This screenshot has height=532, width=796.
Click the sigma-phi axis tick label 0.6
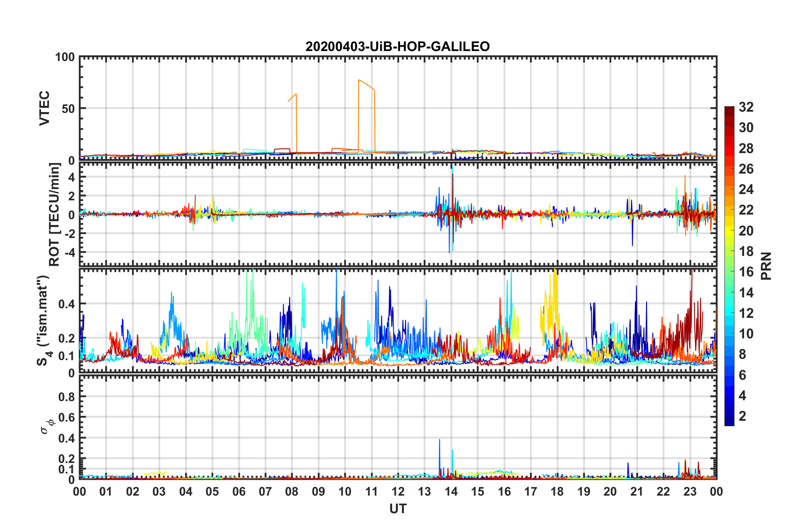tap(67, 417)
